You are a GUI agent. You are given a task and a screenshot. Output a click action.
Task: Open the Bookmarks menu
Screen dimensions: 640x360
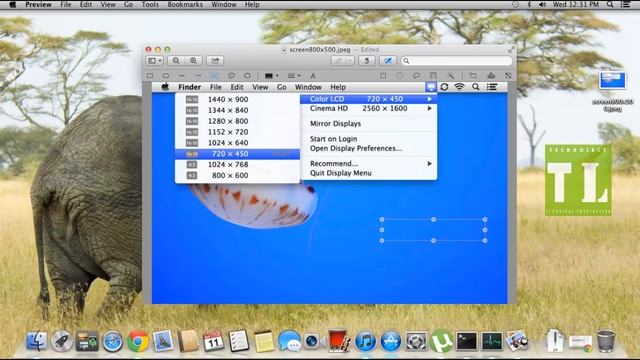(x=185, y=4)
